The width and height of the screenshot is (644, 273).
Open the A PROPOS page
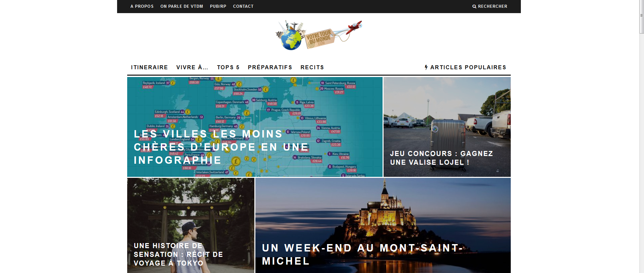(x=142, y=6)
